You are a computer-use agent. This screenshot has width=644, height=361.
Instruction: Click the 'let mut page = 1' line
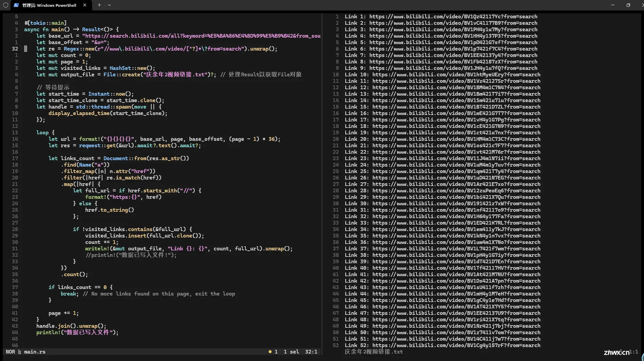(x=62, y=61)
